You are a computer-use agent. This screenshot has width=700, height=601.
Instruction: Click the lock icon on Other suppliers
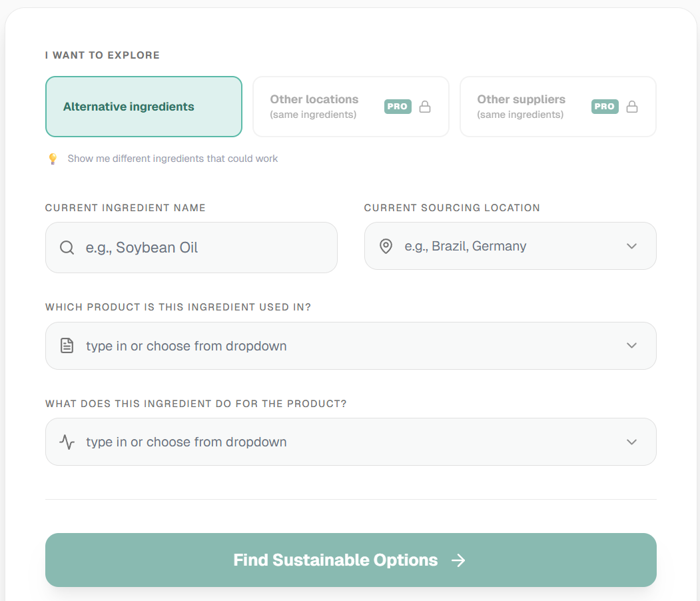(632, 107)
